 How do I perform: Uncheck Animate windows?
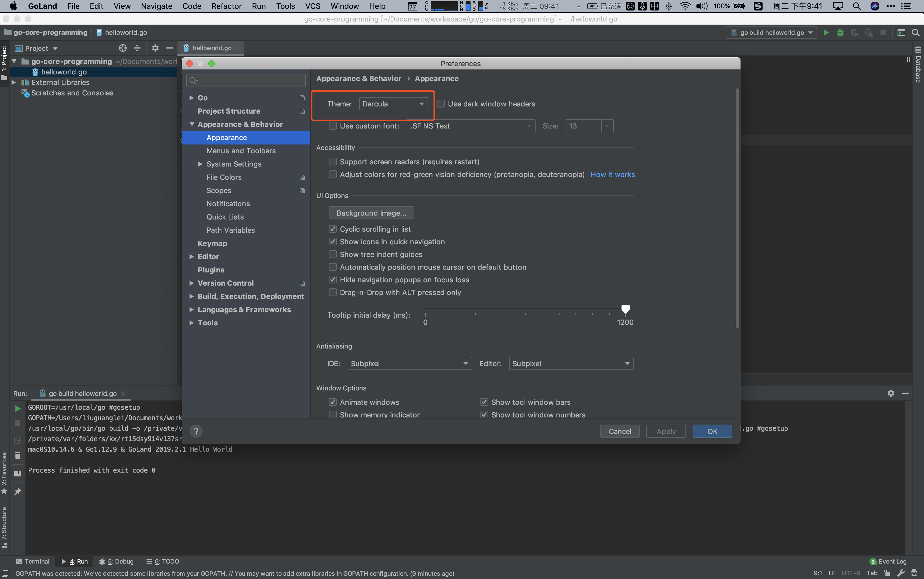pyautogui.click(x=333, y=402)
